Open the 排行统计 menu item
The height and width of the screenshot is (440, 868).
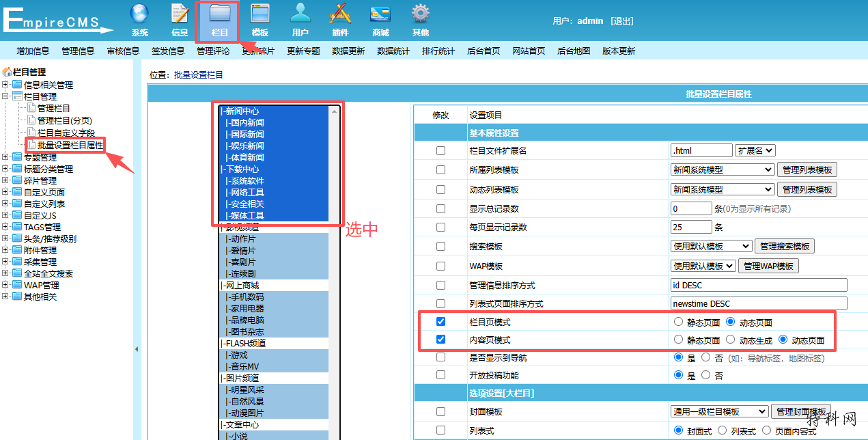[438, 51]
